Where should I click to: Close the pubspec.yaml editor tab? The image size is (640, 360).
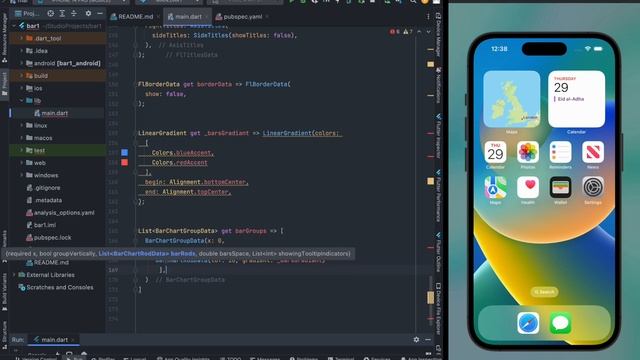tap(267, 17)
